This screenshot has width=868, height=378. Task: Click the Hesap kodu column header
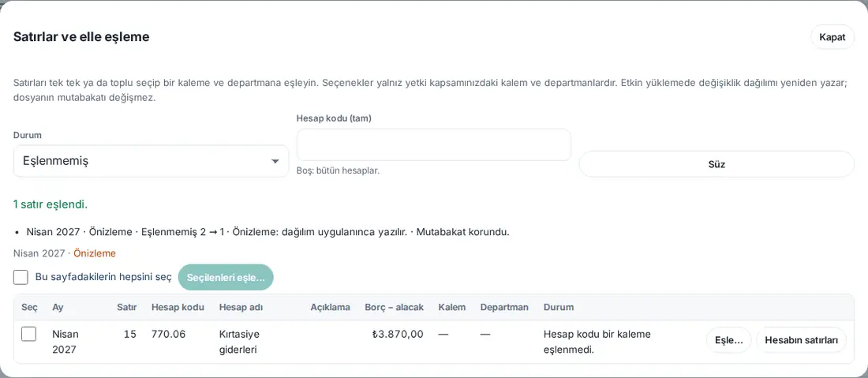pos(178,307)
